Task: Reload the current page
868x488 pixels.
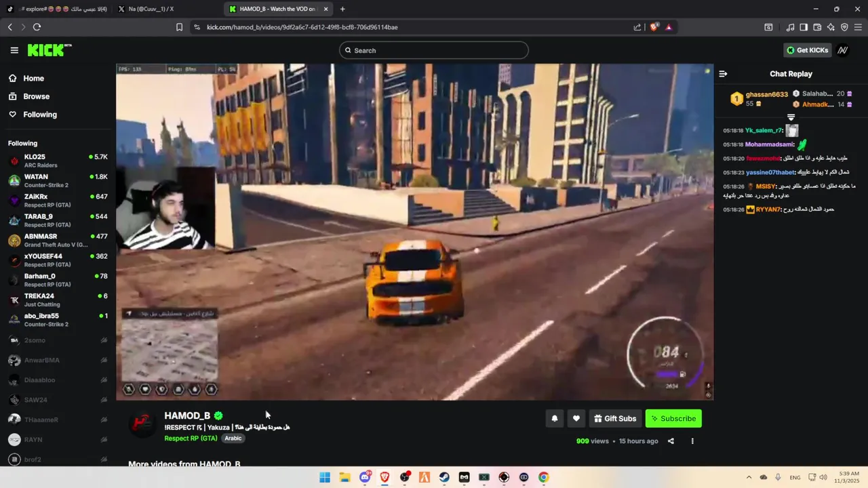Action: [x=37, y=27]
